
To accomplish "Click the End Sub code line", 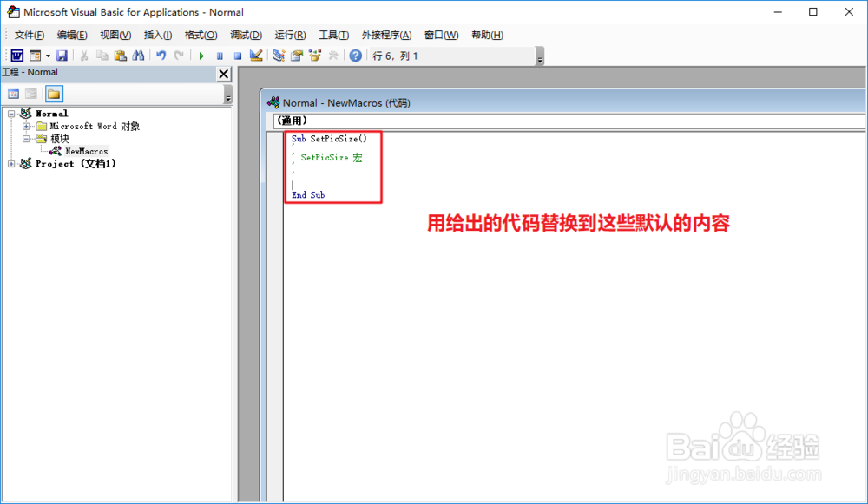I will pos(308,194).
